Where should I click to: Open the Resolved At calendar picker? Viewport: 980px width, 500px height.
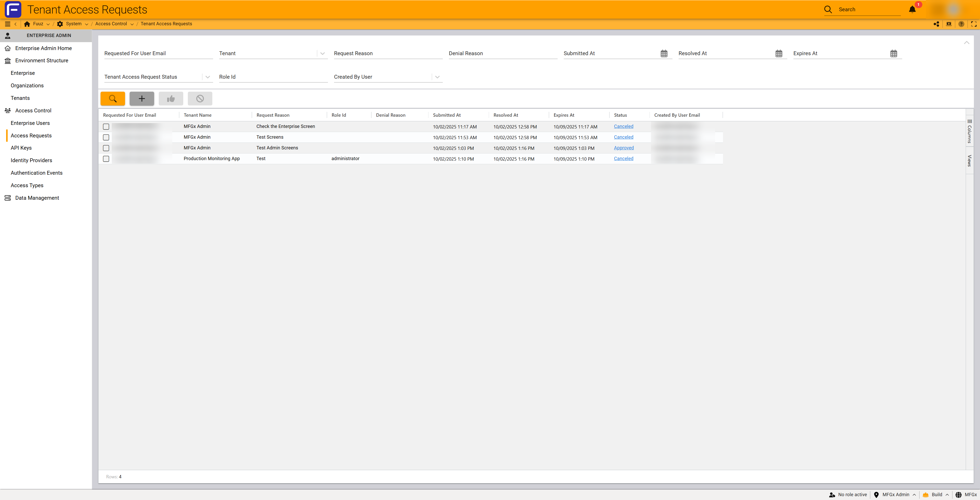click(779, 54)
